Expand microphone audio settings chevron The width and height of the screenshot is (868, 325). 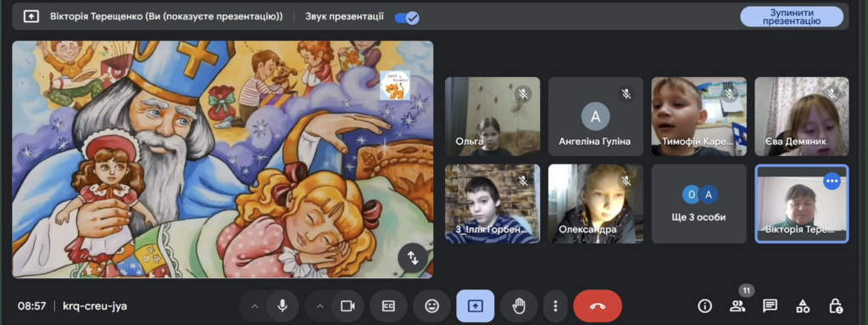click(x=254, y=305)
